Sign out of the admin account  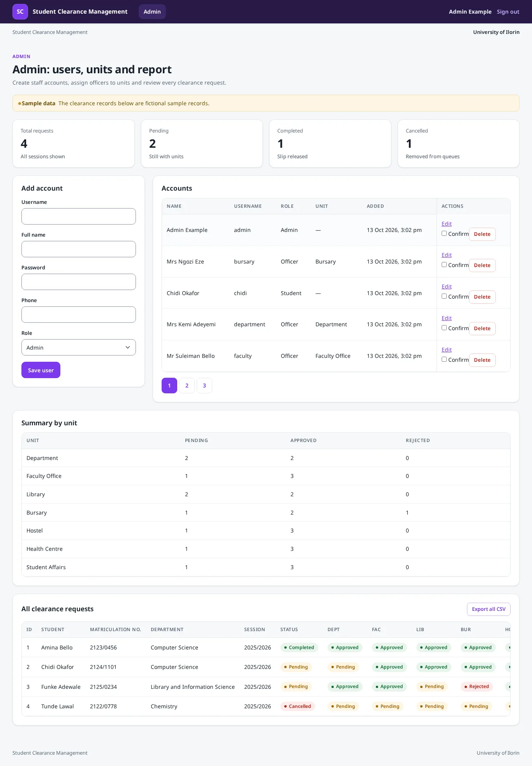pos(508,12)
